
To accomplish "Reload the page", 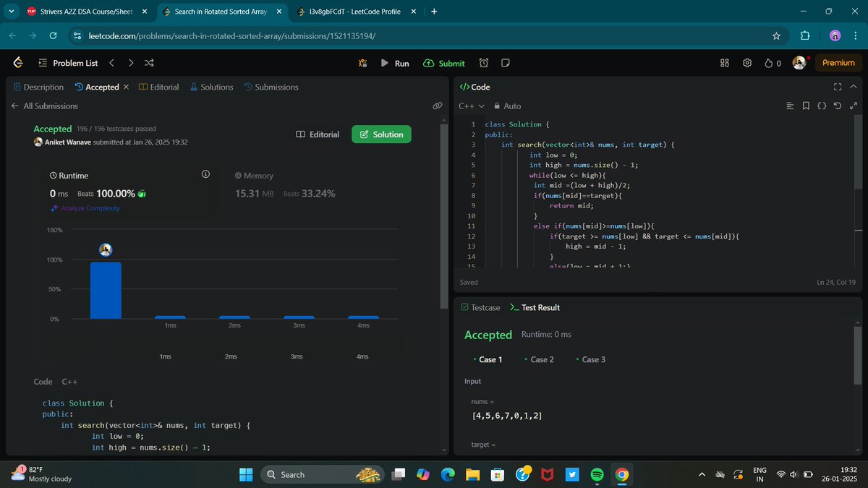I will click(x=54, y=35).
